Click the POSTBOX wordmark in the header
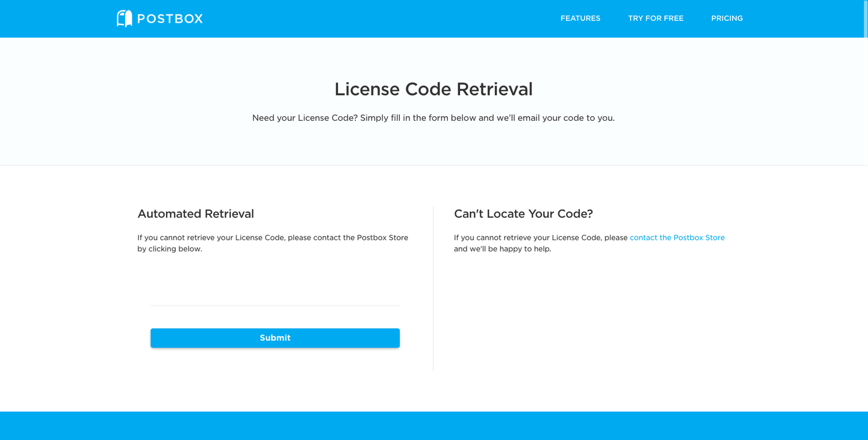 point(170,19)
